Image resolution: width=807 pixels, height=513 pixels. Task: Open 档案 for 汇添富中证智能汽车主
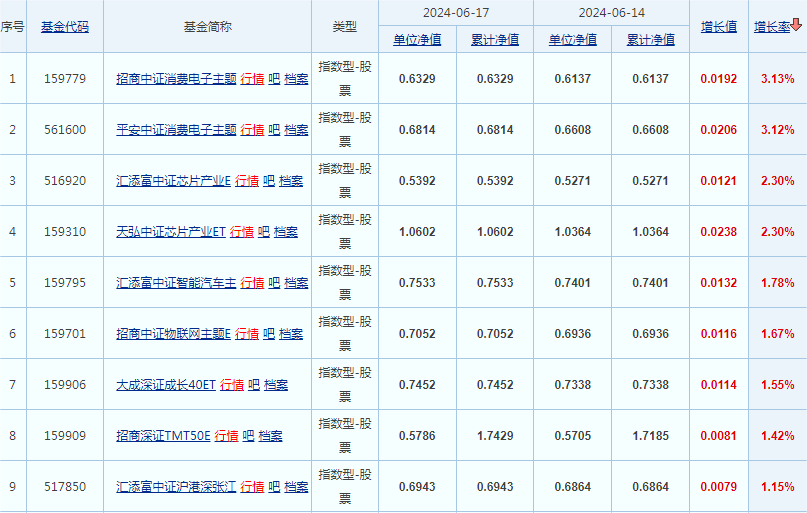[x=296, y=282]
